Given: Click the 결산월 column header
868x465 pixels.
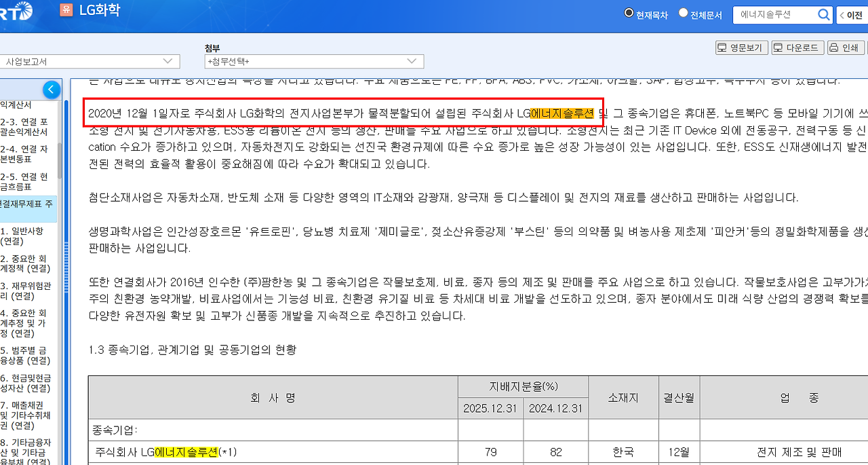Looking at the screenshot, I should click(x=679, y=398).
